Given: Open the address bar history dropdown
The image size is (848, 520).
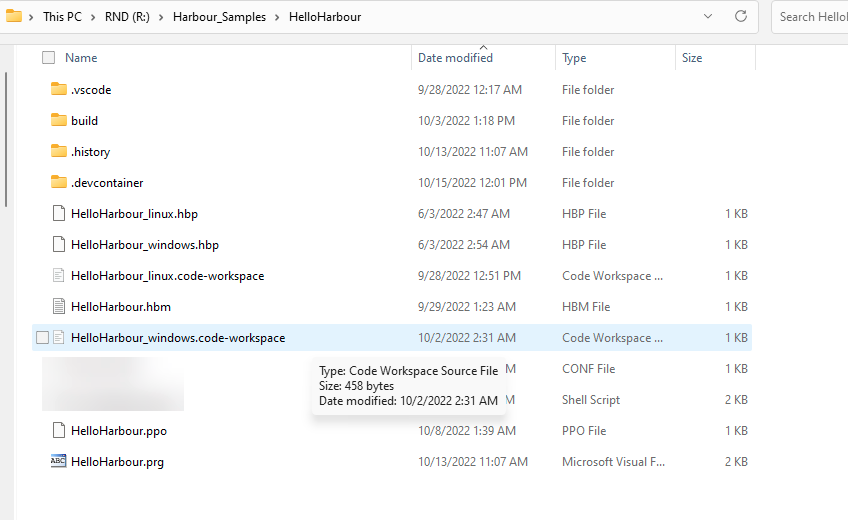Looking at the screenshot, I should [x=708, y=17].
